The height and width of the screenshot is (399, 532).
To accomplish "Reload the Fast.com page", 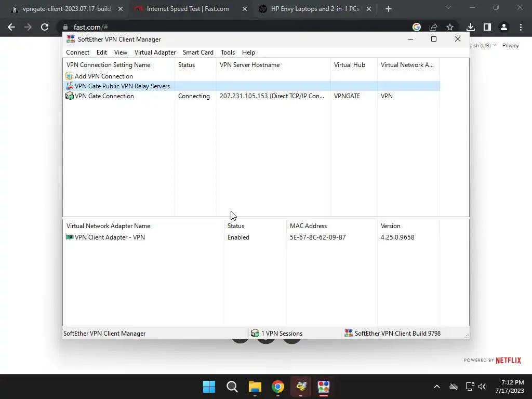I will coord(45,27).
